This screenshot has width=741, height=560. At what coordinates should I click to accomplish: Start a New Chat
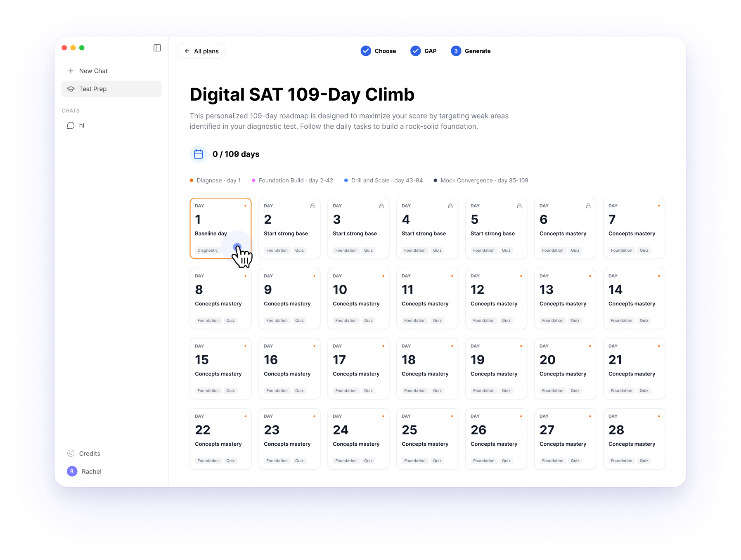click(111, 71)
